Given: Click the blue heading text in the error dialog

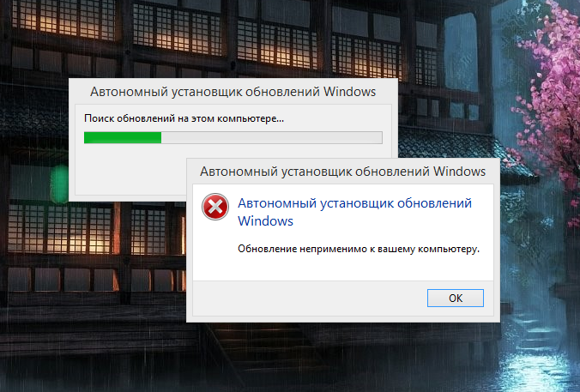Looking at the screenshot, I should tap(354, 212).
